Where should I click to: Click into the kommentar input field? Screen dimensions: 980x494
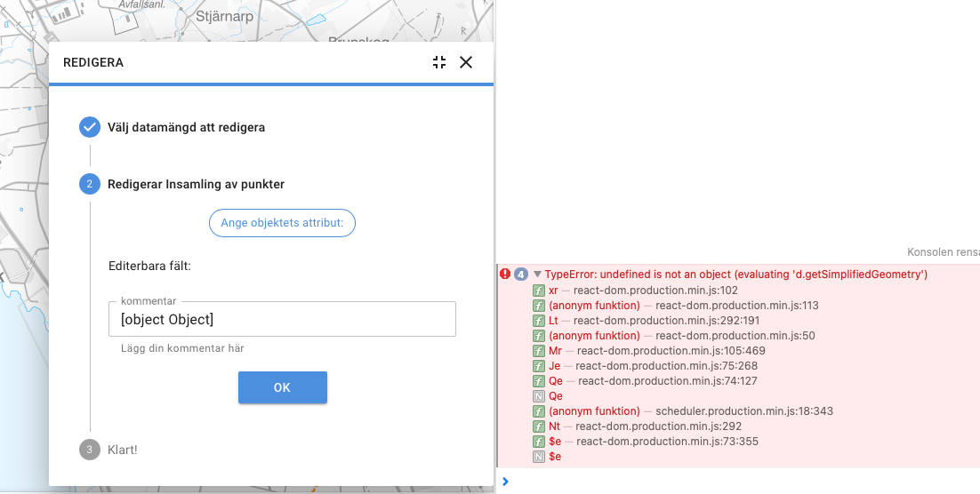pyautogui.click(x=282, y=319)
